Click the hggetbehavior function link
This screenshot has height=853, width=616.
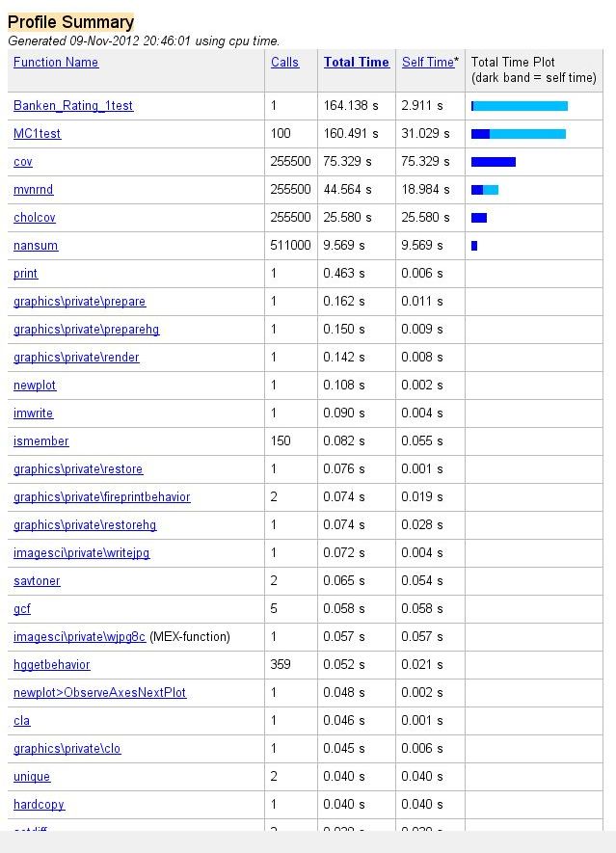tap(52, 665)
